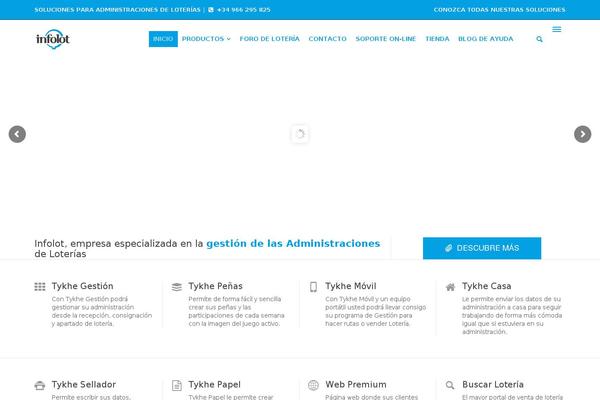Click the slider loading spinner
The width and height of the screenshot is (600, 400).
[x=300, y=134]
